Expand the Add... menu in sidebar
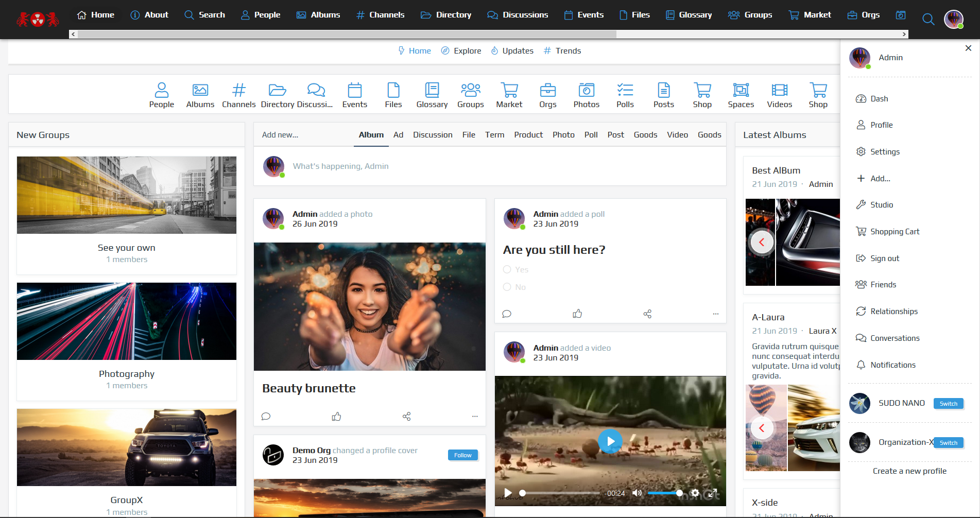 [880, 178]
